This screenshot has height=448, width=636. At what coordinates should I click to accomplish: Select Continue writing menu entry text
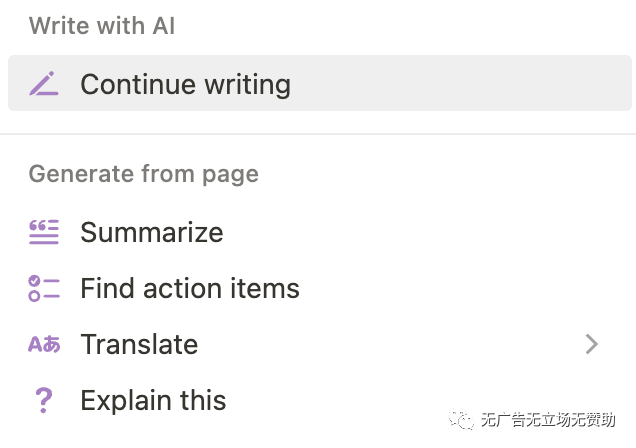tap(185, 84)
